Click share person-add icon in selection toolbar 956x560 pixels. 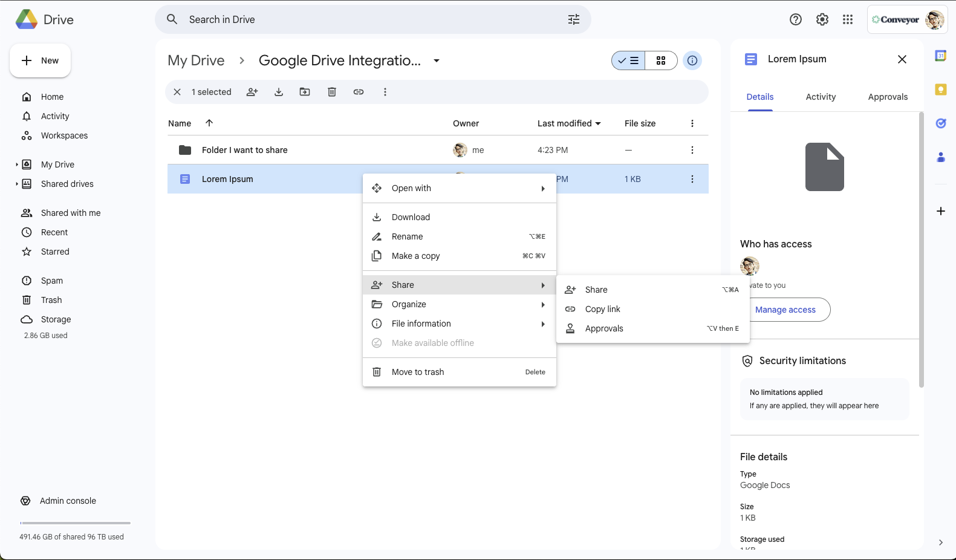tap(252, 92)
